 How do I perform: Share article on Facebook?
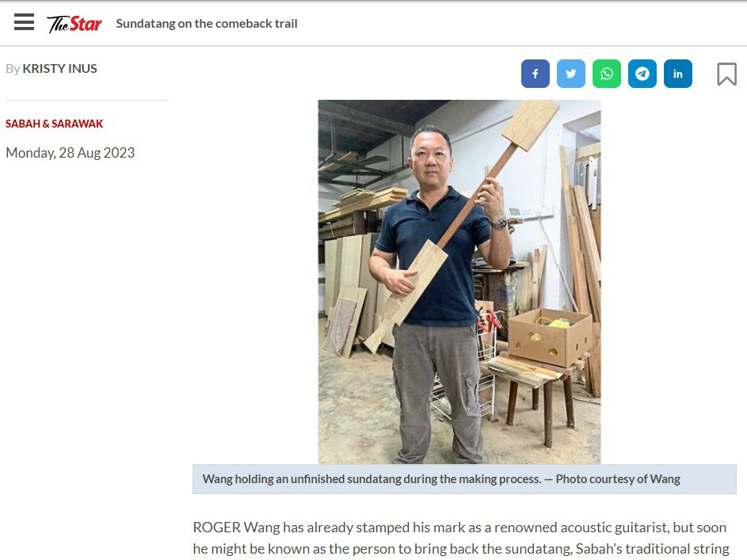(x=535, y=74)
